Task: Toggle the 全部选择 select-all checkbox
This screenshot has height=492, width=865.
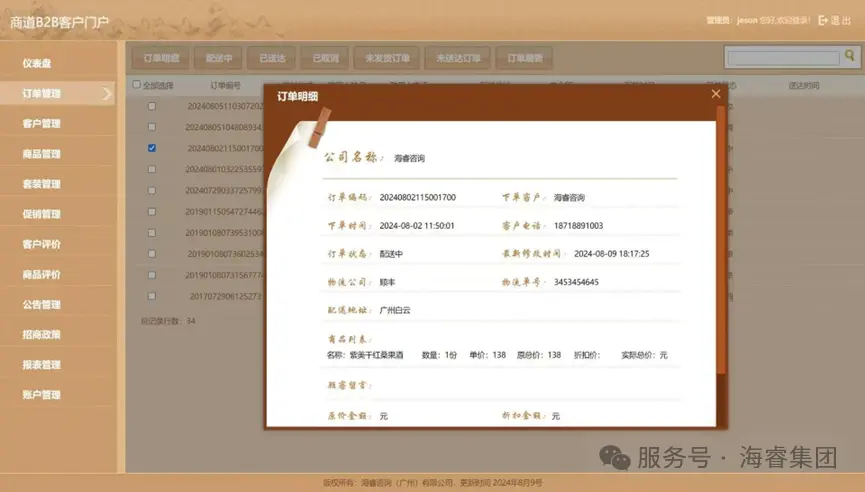Action: tap(137, 85)
